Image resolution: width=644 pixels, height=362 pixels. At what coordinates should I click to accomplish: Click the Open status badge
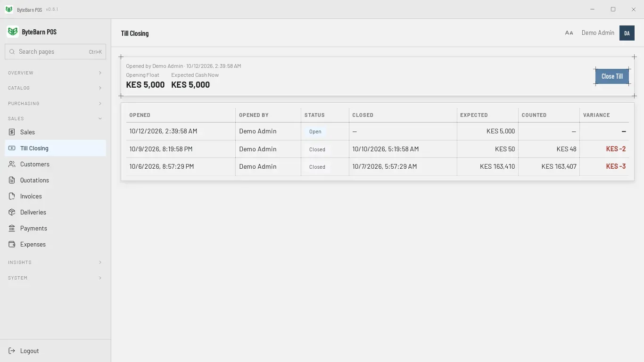coord(315,132)
